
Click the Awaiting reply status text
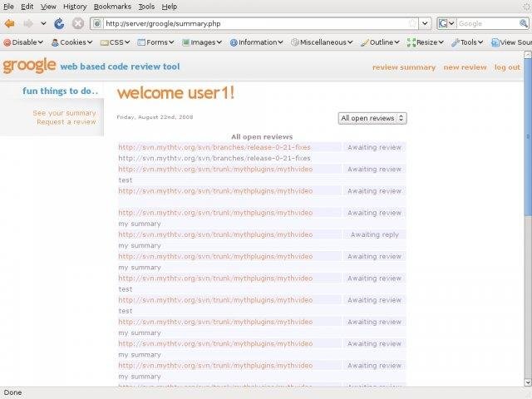pyautogui.click(x=375, y=234)
